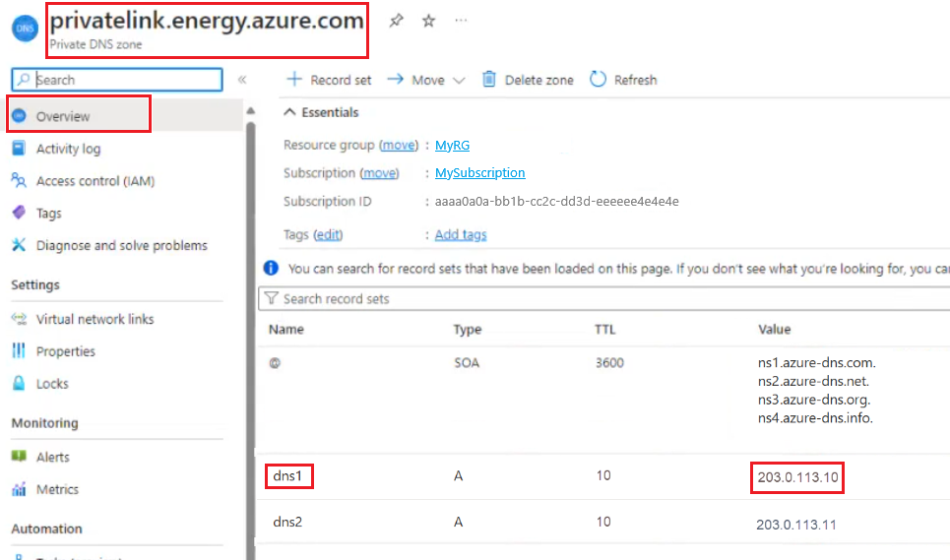Screen dimensions: 950x560
Task: Open the Activity log page
Action: pos(68,149)
